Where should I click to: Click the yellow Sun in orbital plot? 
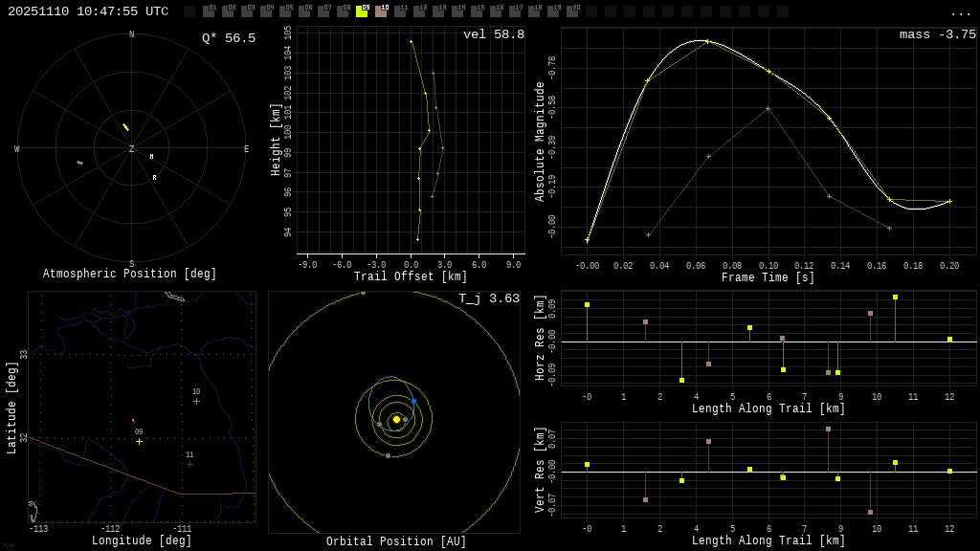(x=396, y=419)
